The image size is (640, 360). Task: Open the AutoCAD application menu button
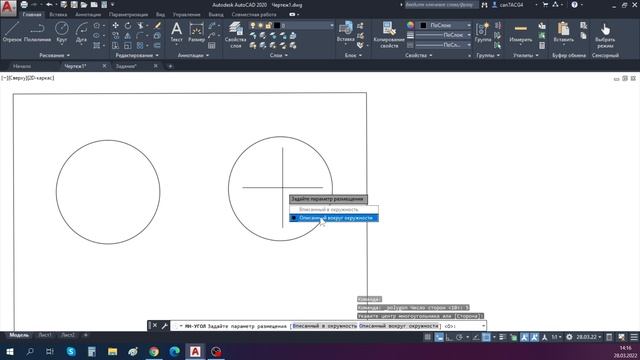click(x=8, y=7)
